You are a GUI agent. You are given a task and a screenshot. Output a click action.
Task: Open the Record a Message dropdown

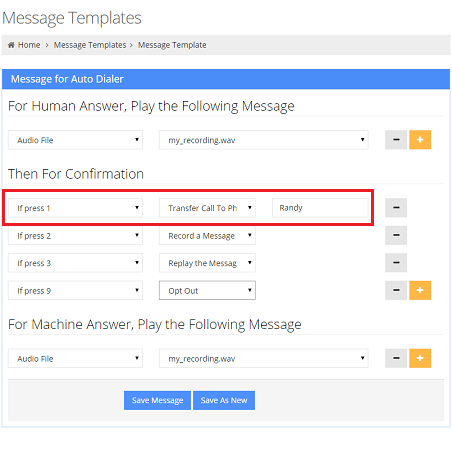(207, 235)
